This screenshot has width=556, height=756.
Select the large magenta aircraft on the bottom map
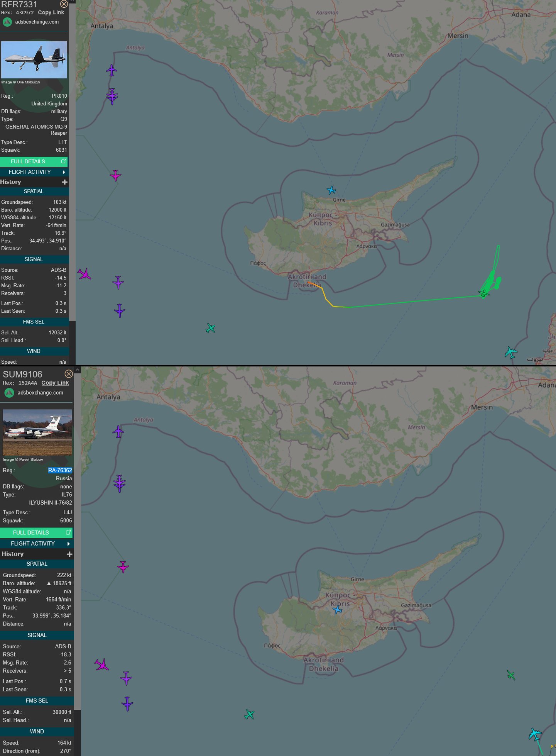click(102, 664)
